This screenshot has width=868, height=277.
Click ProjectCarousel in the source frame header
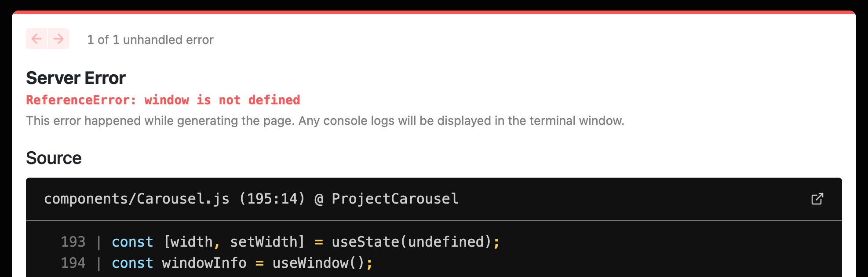coord(394,199)
